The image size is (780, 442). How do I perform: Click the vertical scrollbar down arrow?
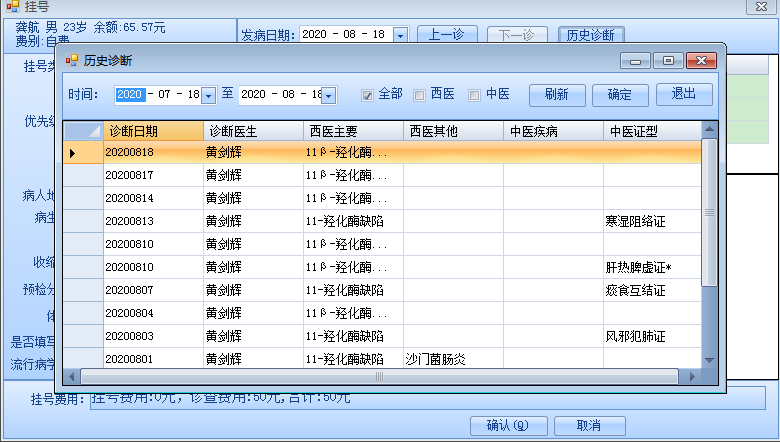[x=709, y=360]
